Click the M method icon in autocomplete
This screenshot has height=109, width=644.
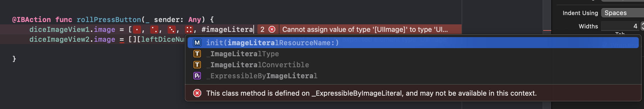click(x=197, y=43)
